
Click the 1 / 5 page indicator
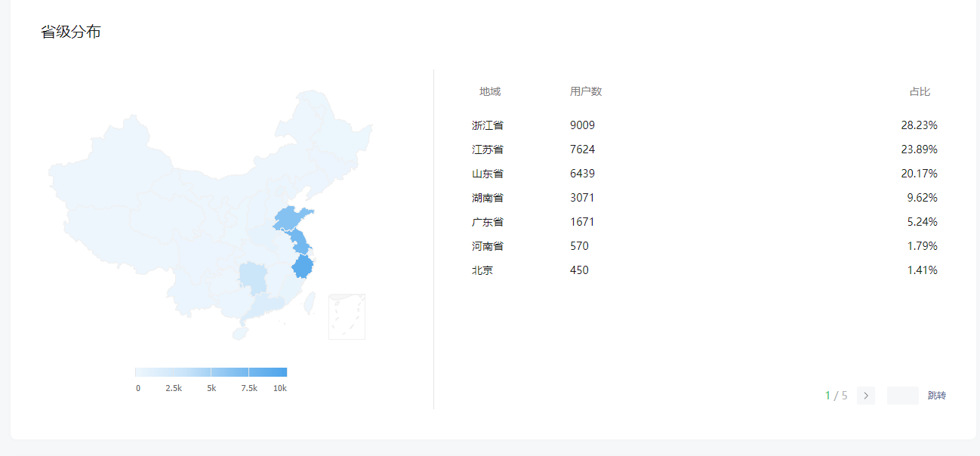click(836, 396)
